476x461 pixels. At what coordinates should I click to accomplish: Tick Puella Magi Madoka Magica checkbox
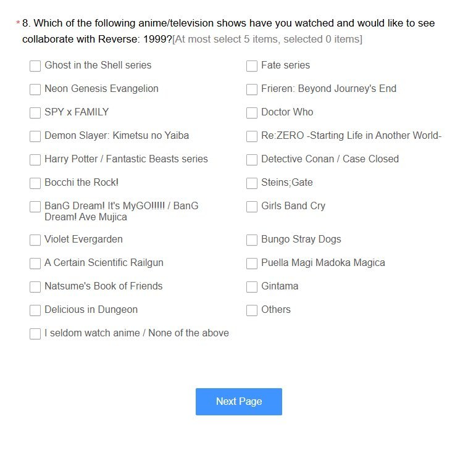click(x=252, y=263)
